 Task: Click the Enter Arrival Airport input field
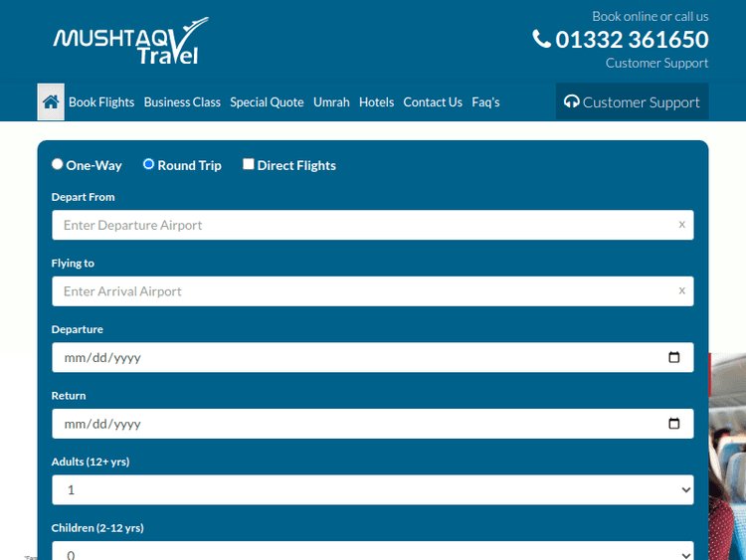coord(358,291)
